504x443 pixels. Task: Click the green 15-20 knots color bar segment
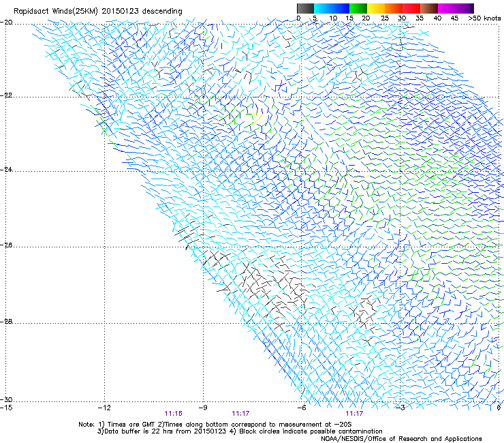tap(358, 8)
